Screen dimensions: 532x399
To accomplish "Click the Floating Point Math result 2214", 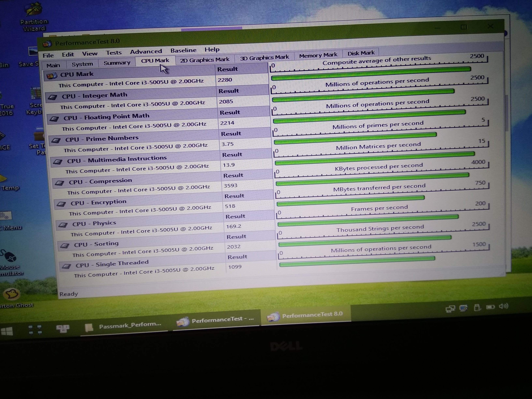I will 227,123.
